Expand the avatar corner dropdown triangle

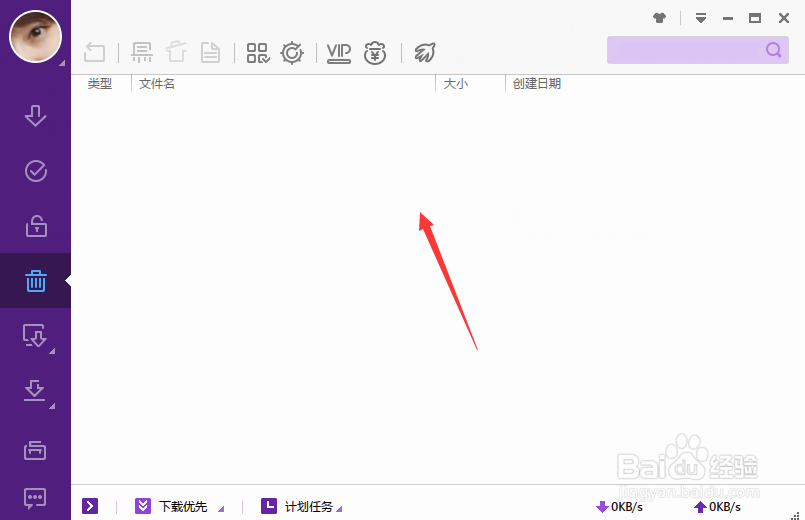tap(62, 63)
